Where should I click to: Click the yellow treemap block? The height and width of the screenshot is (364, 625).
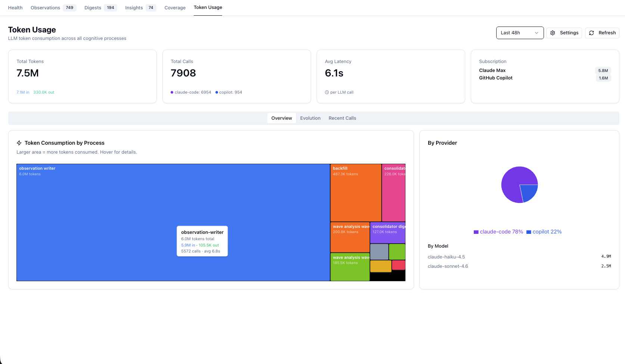point(380,266)
